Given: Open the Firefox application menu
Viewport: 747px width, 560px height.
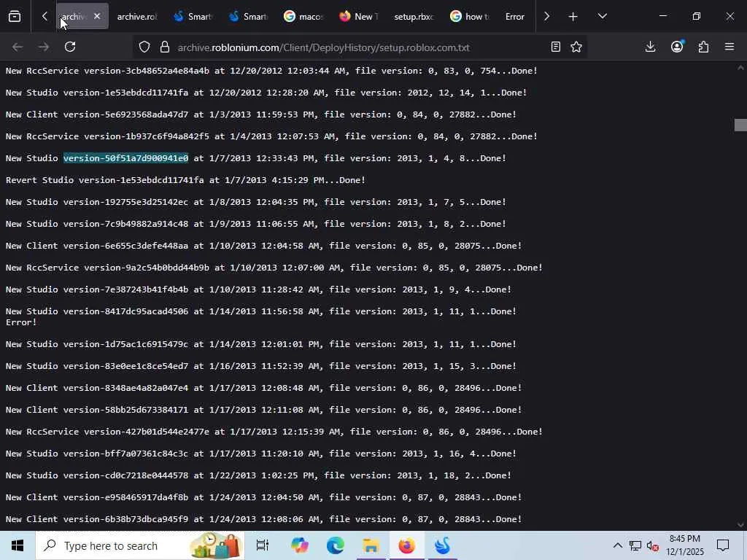Looking at the screenshot, I should [x=729, y=47].
